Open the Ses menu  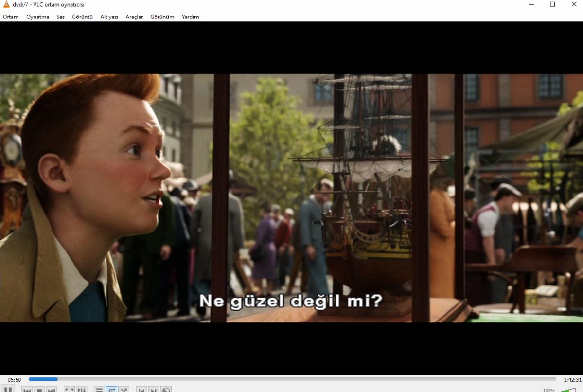(x=61, y=17)
